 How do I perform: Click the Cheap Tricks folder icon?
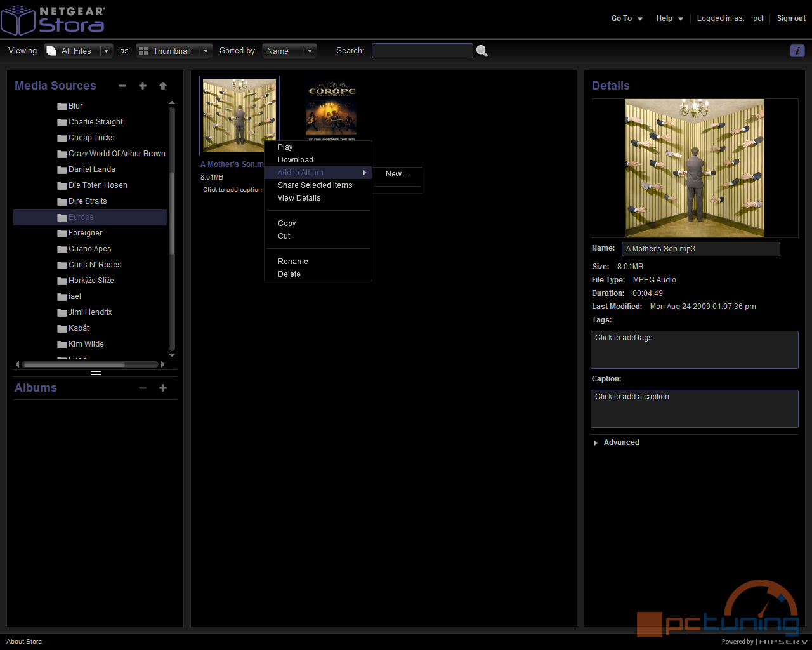click(62, 138)
